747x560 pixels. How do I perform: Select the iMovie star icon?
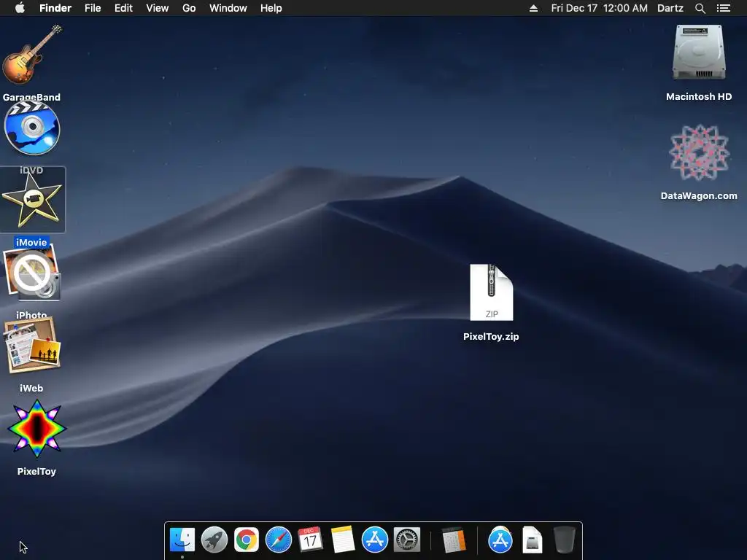pos(32,200)
